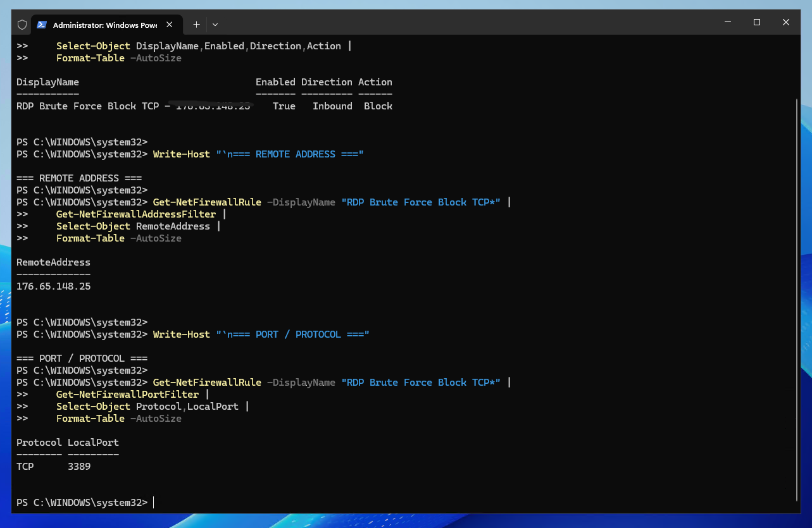Expand the new tab profile dropdown arrow
Viewport: 812px width, 528px height.
click(x=215, y=25)
